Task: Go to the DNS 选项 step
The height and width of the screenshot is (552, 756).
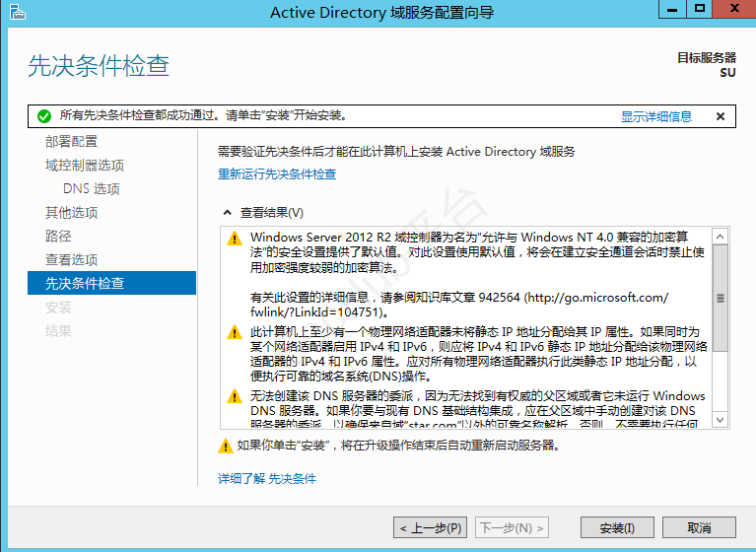Action: point(91,188)
